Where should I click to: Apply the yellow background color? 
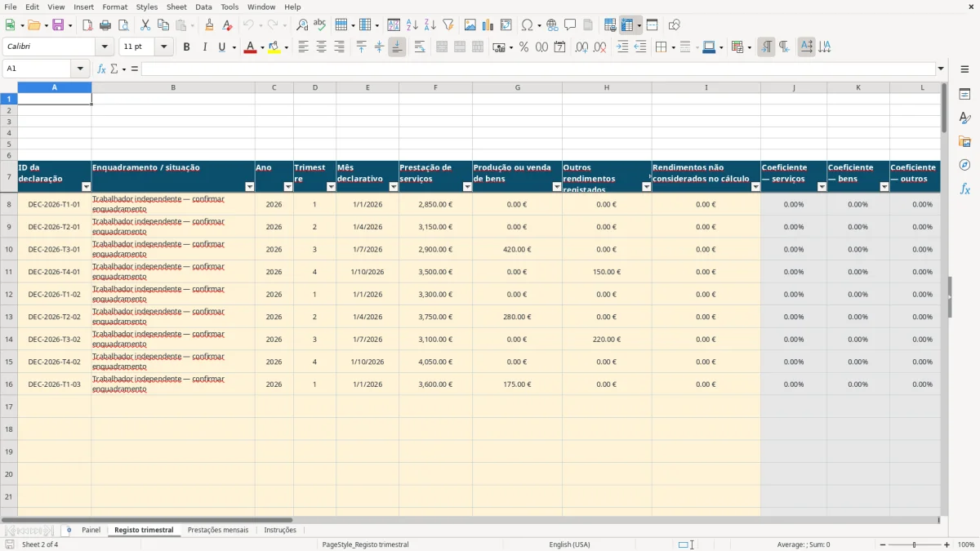(x=274, y=47)
